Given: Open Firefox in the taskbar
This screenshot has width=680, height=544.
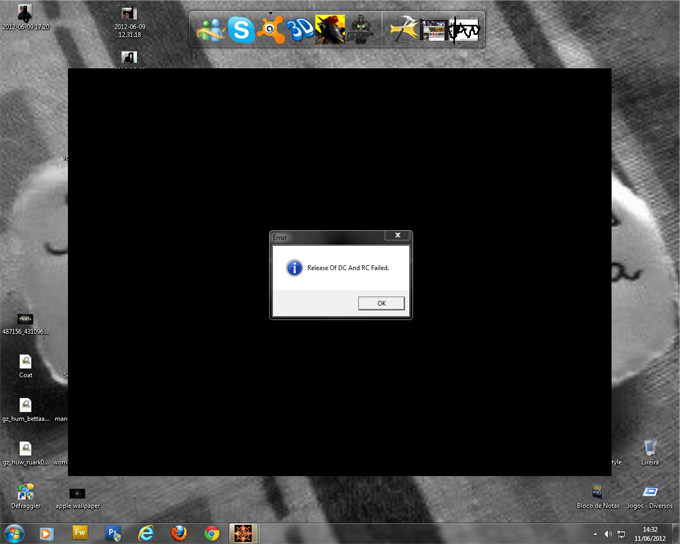Looking at the screenshot, I should coord(179,533).
